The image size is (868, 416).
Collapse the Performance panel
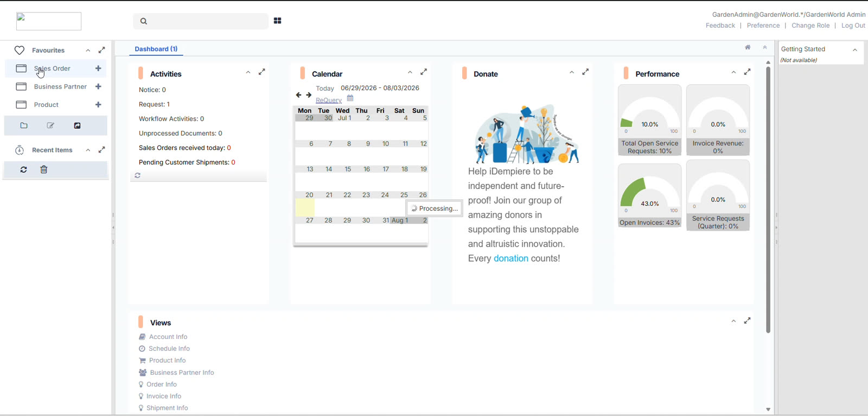(x=733, y=72)
